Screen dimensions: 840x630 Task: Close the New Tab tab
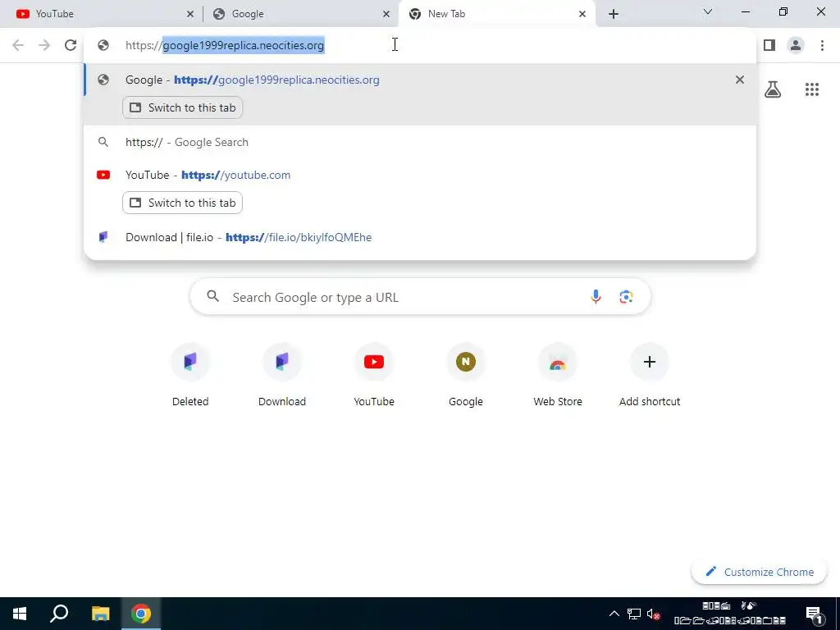click(582, 14)
